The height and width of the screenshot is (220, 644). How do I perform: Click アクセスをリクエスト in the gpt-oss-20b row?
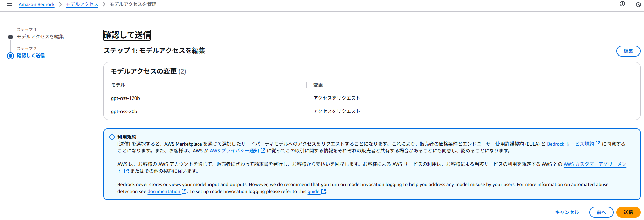click(337, 111)
